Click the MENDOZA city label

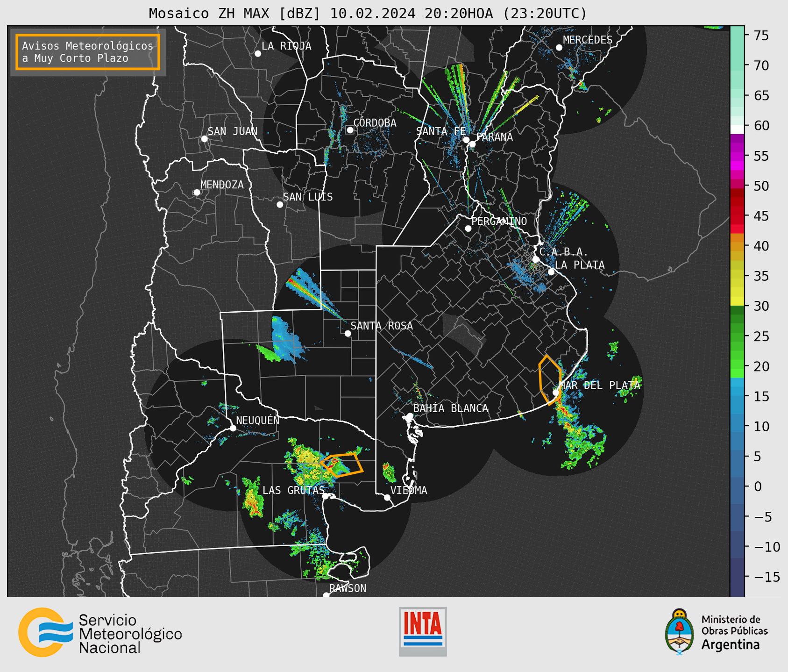point(222,185)
